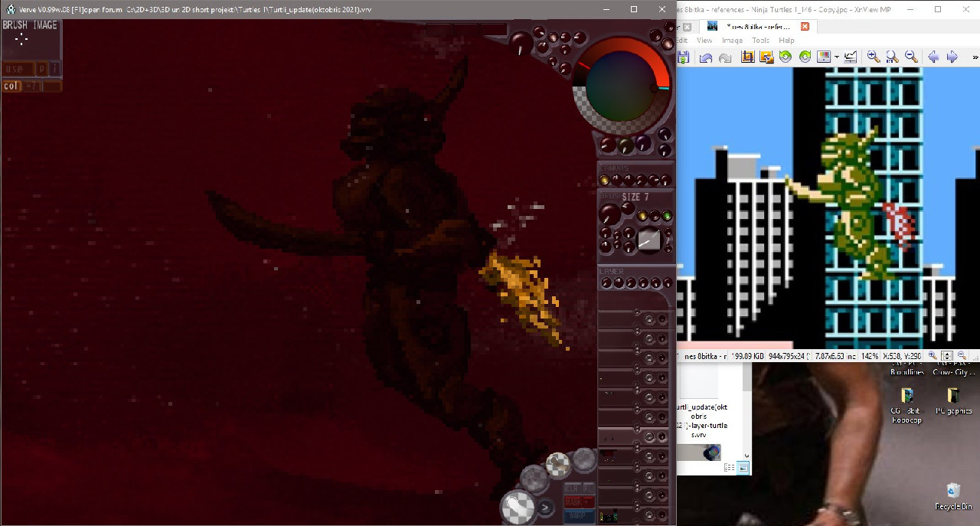Click the brush shape preview tile
The height and width of the screenshot is (526, 980).
[x=649, y=240]
